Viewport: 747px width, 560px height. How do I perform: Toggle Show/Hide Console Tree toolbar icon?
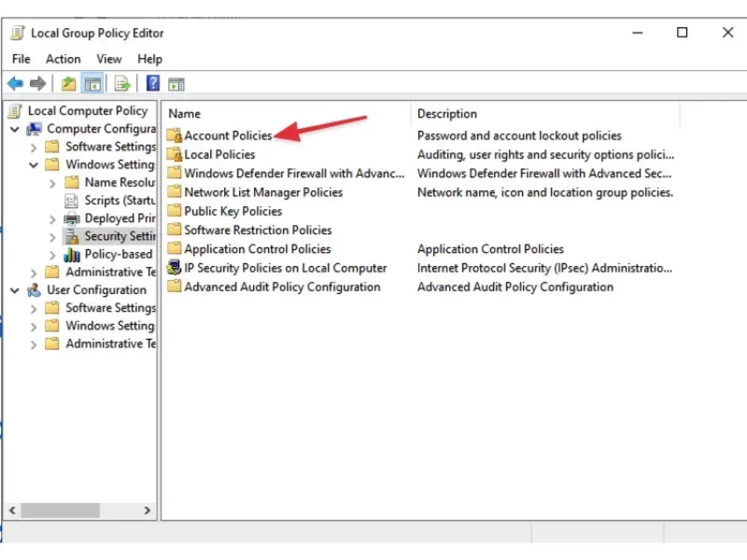92,84
